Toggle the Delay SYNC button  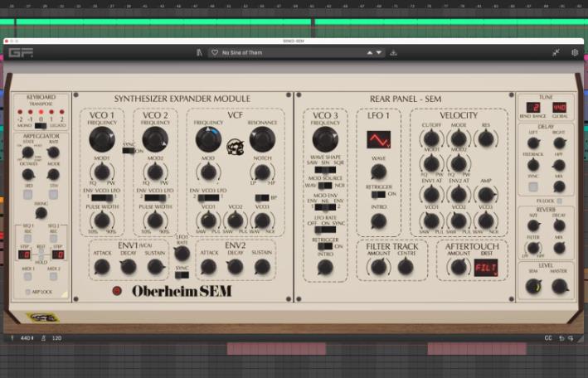(x=533, y=187)
